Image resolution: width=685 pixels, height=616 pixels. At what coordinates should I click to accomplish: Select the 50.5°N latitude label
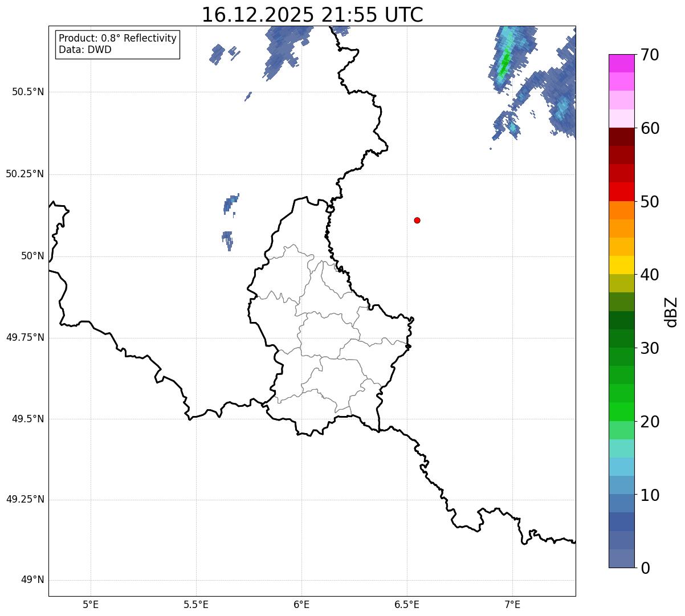[x=28, y=92]
